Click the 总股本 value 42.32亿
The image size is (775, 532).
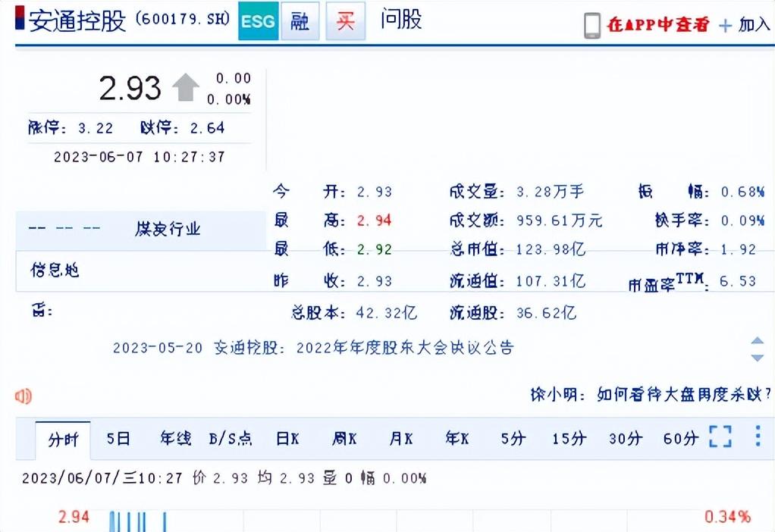click(x=387, y=313)
